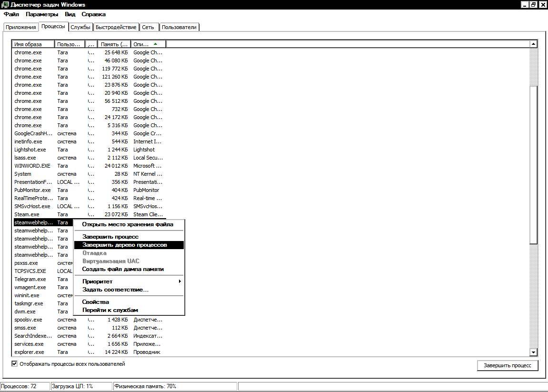Select the WINWORD.EXE process row
548x392 pixels.
[x=32, y=166]
